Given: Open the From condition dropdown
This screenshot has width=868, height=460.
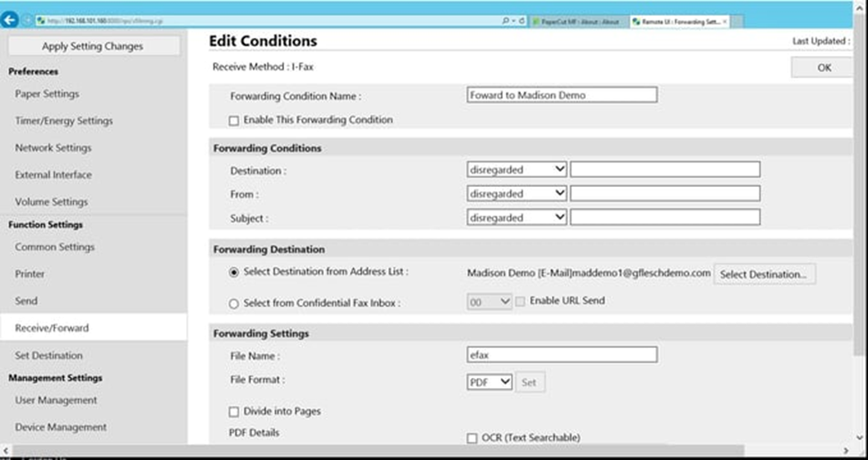Looking at the screenshot, I should (517, 193).
